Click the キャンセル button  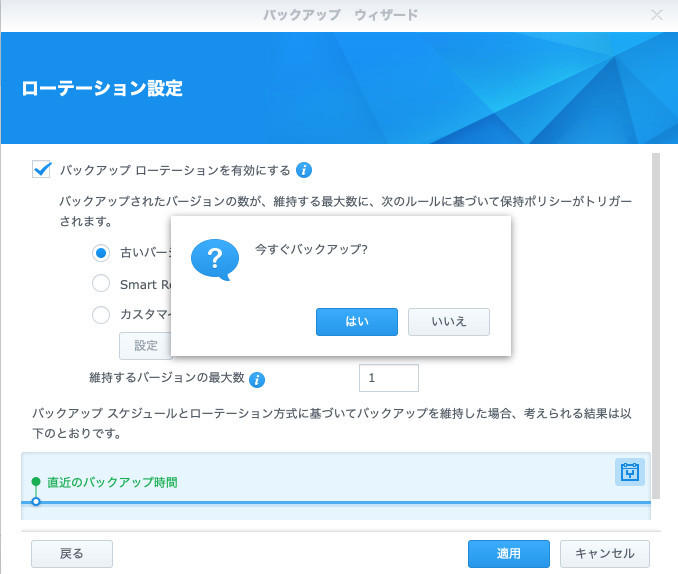point(604,553)
